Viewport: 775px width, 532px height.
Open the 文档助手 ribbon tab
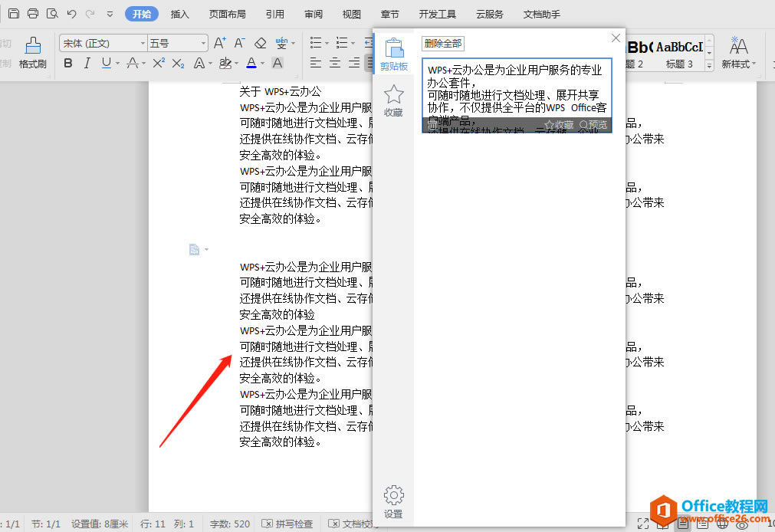tap(542, 15)
